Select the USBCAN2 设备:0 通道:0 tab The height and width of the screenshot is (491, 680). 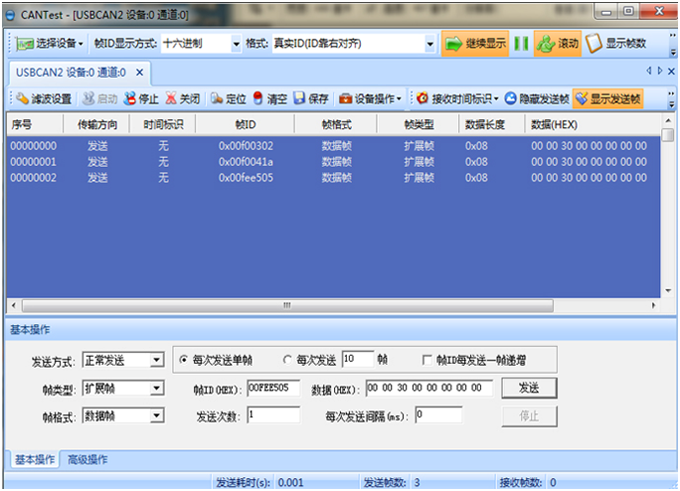point(70,72)
